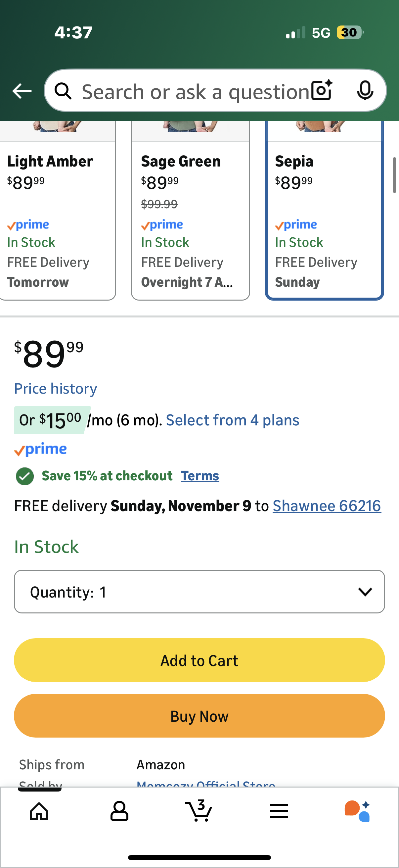
Task: Tap the back arrow icon
Action: coord(22,91)
